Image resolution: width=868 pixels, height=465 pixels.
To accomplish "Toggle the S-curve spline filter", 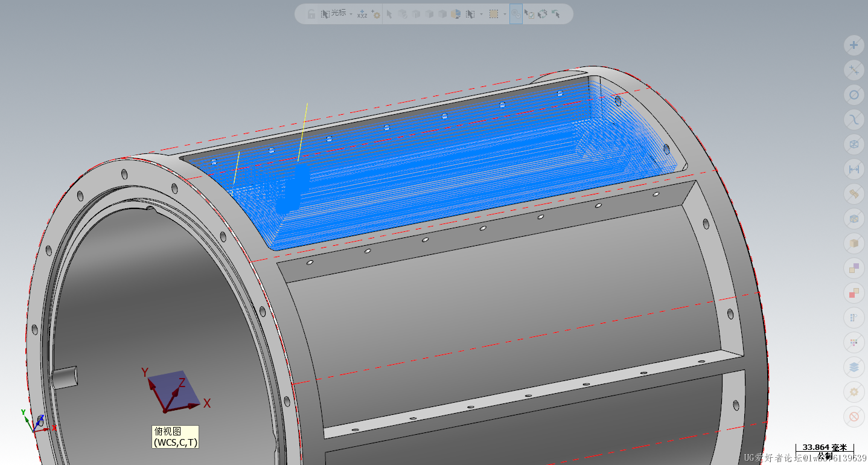I will 854,120.
